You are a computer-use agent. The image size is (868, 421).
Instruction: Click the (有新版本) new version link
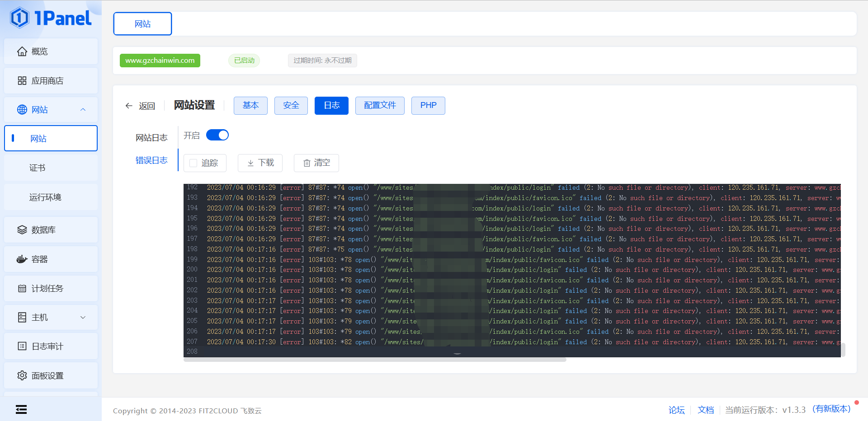coord(831,409)
